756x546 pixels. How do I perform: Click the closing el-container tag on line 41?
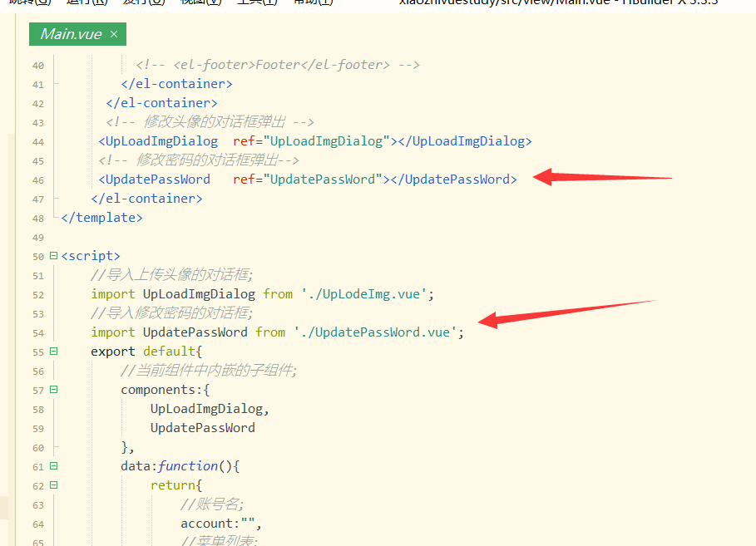(176, 84)
